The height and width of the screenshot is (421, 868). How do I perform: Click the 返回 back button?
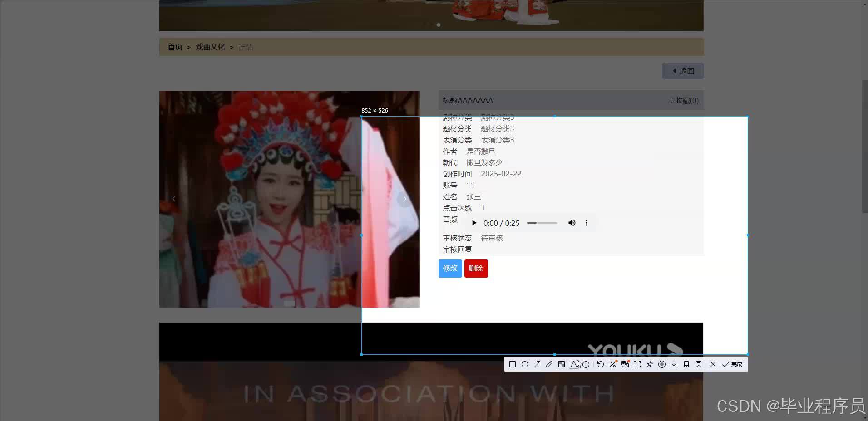tap(683, 71)
